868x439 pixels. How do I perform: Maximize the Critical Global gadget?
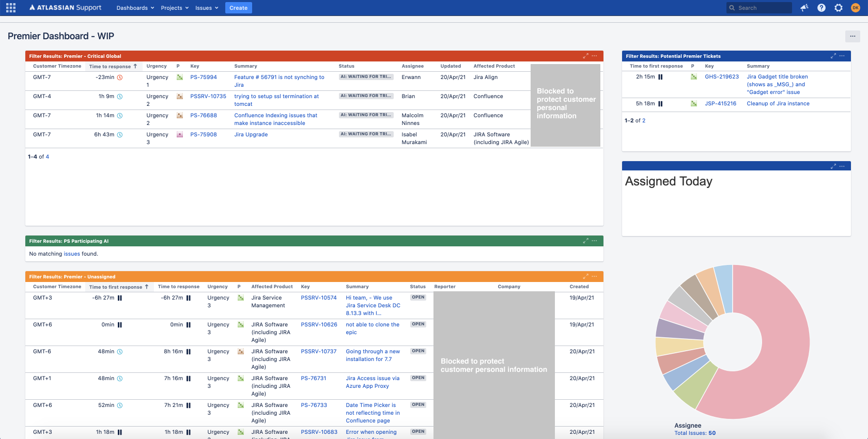click(585, 56)
